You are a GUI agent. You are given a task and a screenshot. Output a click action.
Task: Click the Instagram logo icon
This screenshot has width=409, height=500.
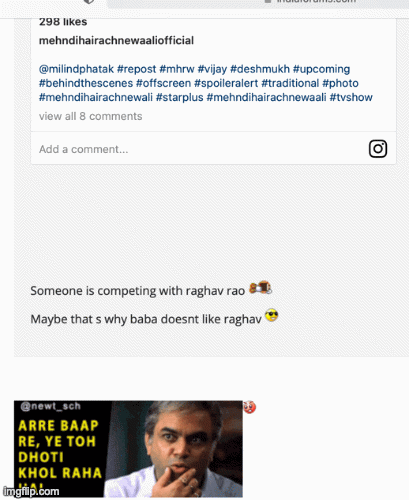coord(378,149)
